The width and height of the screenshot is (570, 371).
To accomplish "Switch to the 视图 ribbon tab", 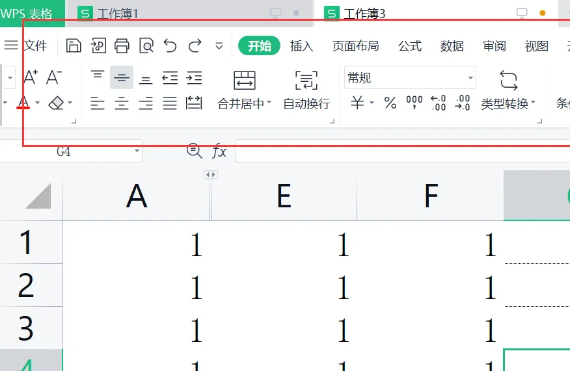I will (x=537, y=46).
